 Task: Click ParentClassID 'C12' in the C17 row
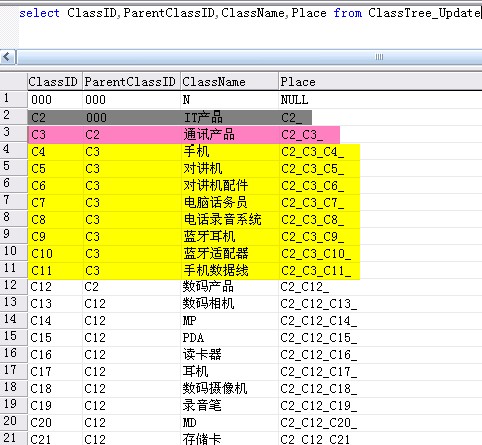pyautogui.click(x=95, y=372)
